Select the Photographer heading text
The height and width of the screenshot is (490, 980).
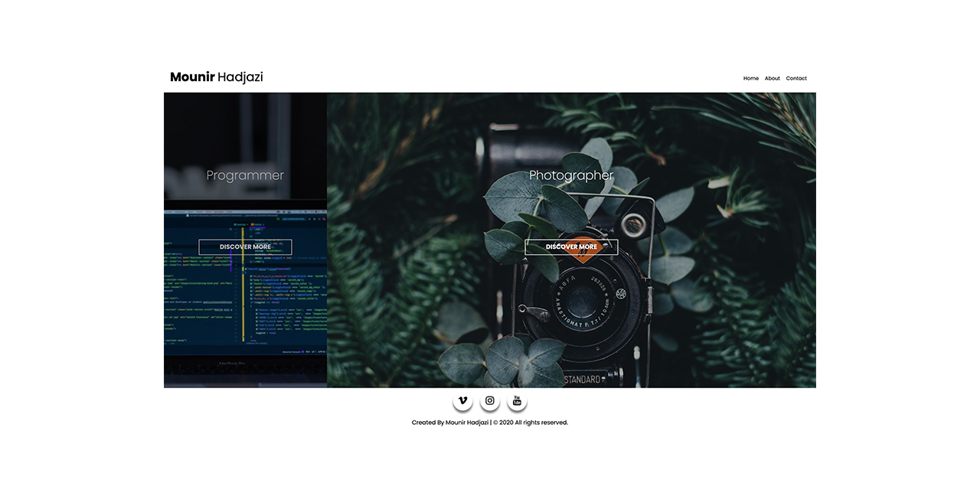point(571,175)
